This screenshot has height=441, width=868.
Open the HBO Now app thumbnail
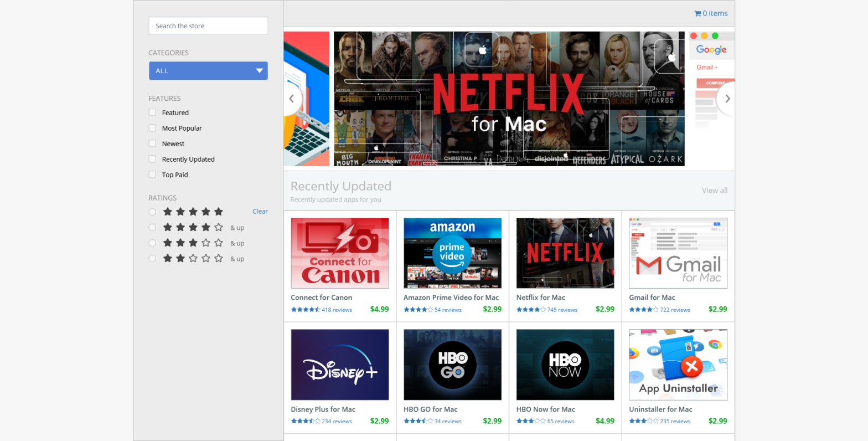click(565, 365)
